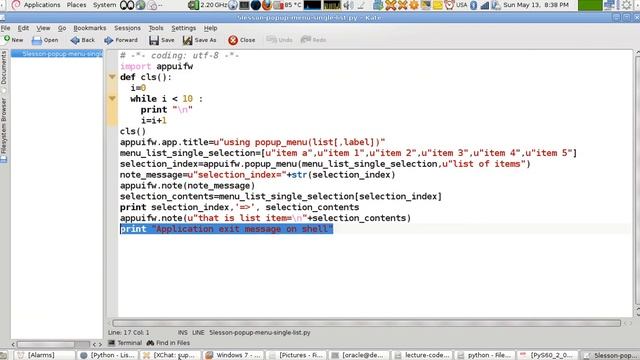Click the Debian swirl Applications icon
640x360 pixels.
(16, 5)
